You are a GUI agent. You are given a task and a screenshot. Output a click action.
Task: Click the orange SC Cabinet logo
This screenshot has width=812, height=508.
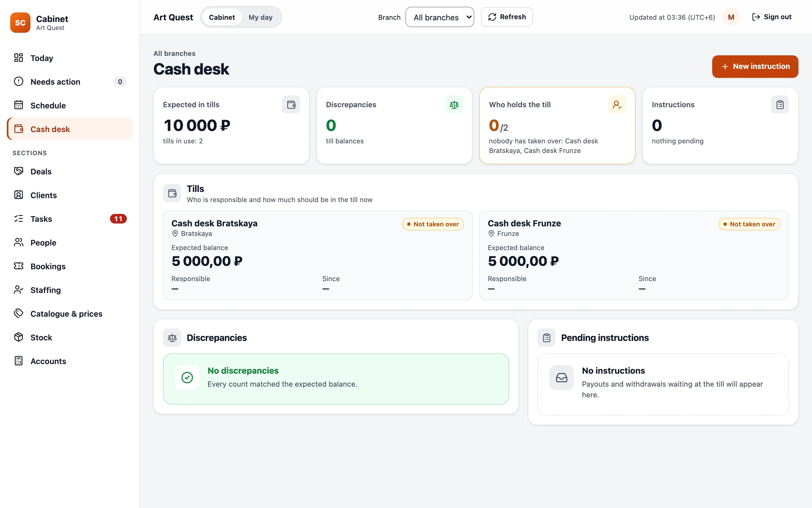20,23
